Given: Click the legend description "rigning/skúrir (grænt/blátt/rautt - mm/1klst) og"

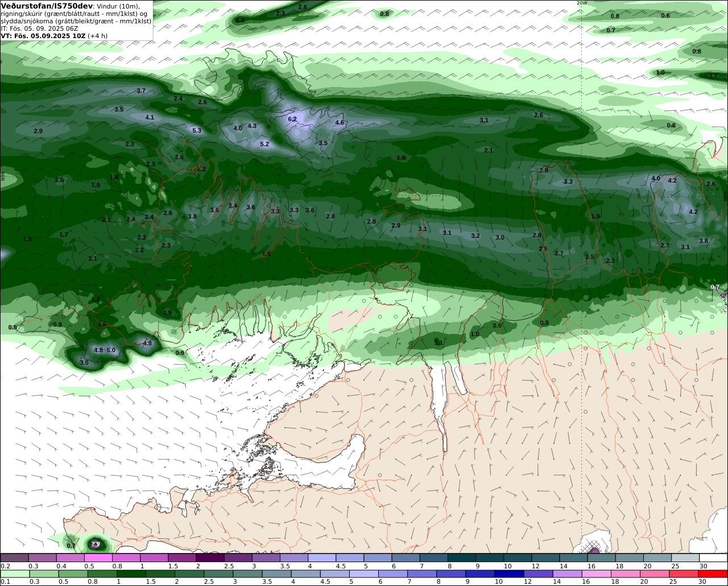Looking at the screenshot, I should (x=74, y=13).
